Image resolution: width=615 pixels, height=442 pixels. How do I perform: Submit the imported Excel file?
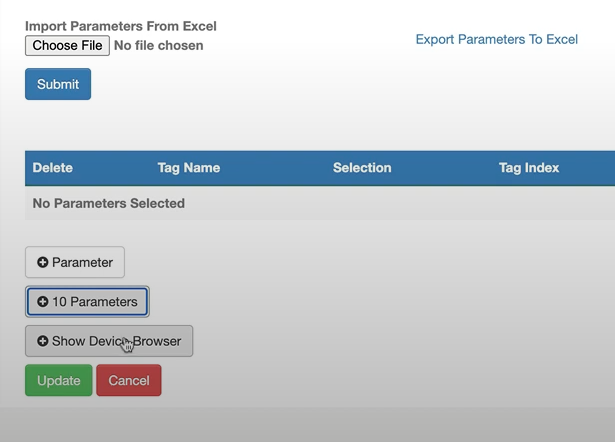(x=58, y=84)
